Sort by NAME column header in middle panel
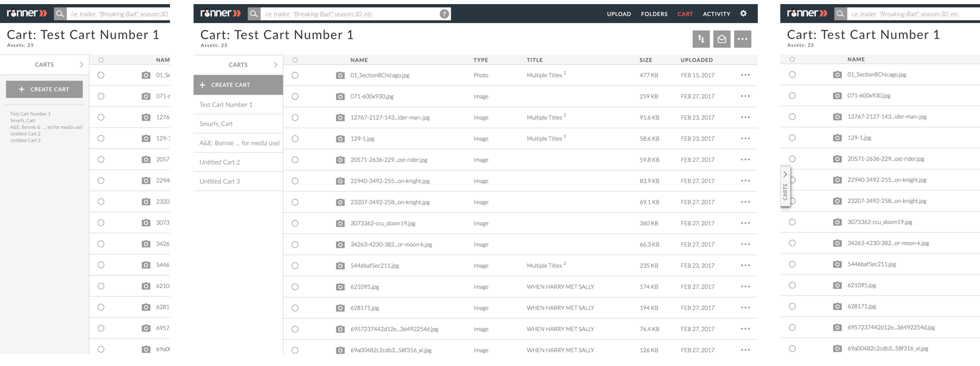The height and width of the screenshot is (366, 980). point(359,60)
